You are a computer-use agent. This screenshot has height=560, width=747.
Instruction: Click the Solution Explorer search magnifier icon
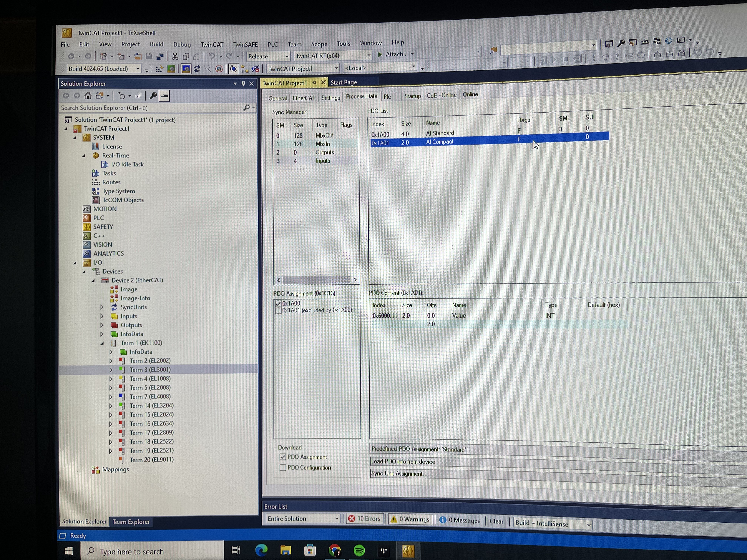click(x=247, y=108)
